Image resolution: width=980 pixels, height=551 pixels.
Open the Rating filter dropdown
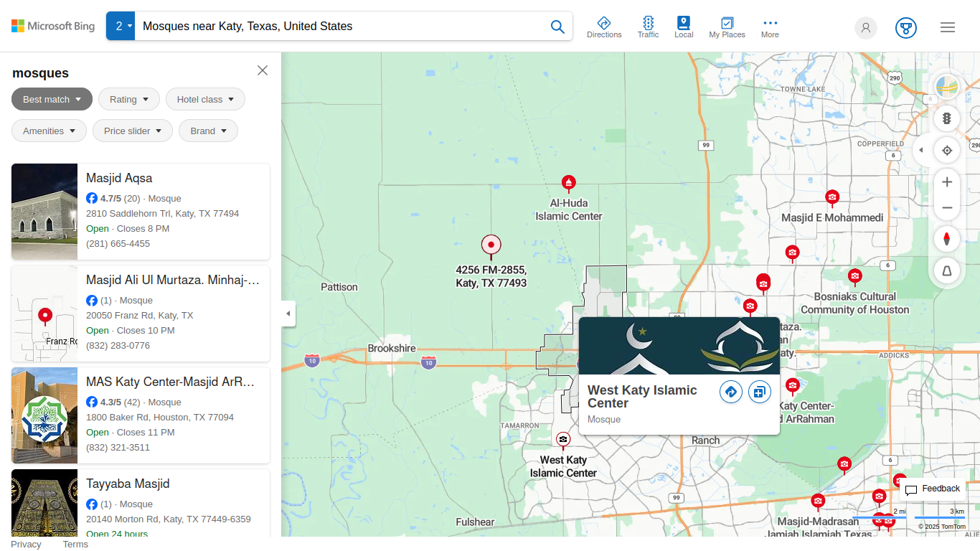click(129, 99)
